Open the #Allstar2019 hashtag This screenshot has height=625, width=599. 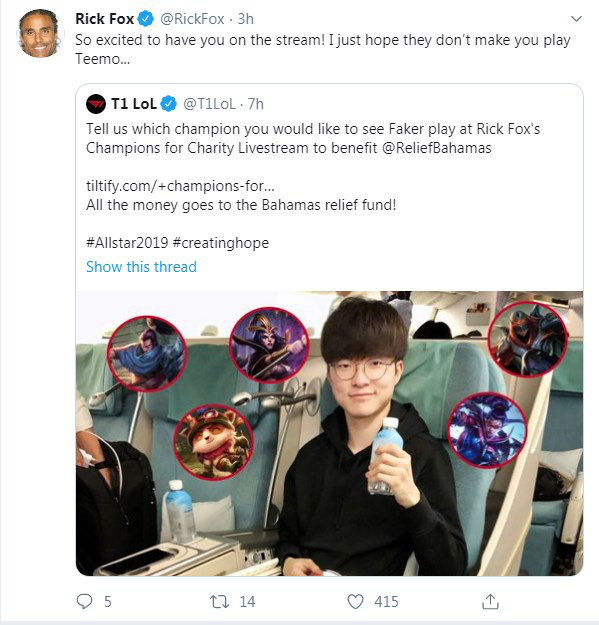coord(127,242)
